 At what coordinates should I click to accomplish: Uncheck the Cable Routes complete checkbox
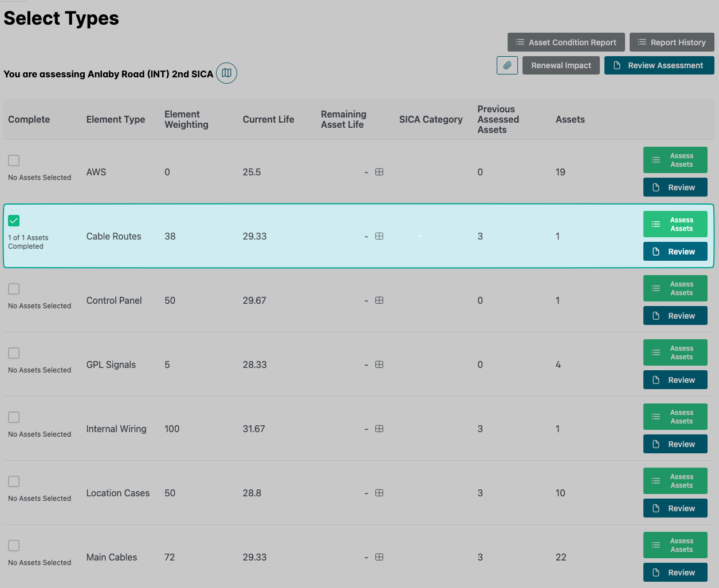click(x=14, y=221)
